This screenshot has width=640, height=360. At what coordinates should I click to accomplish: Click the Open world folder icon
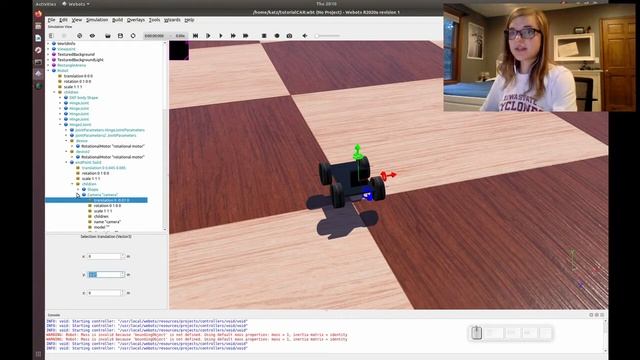point(108,36)
